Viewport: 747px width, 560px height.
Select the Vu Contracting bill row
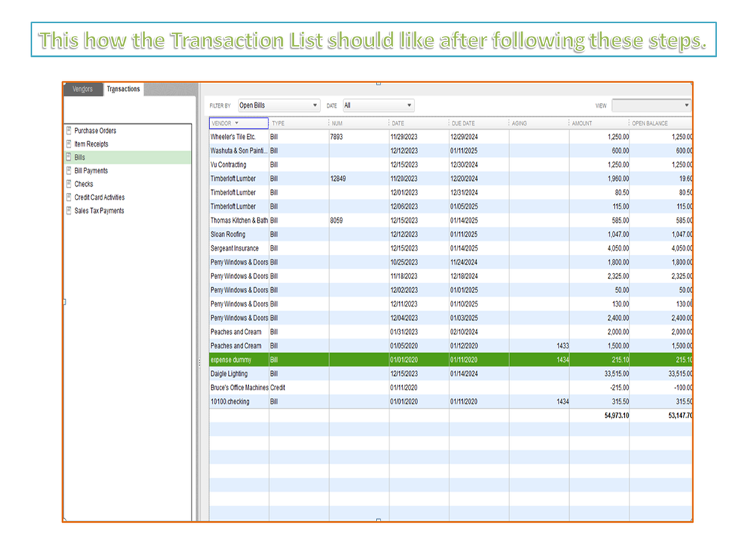point(451,164)
